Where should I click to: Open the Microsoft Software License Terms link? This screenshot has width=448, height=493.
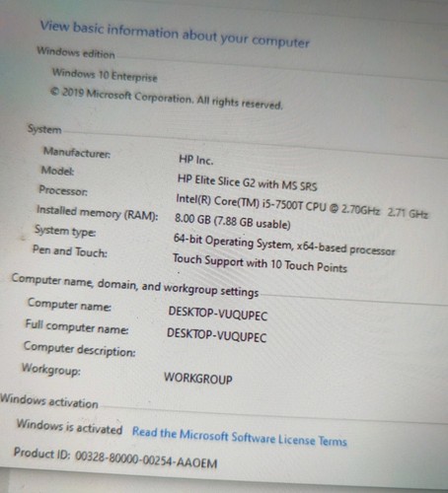[x=240, y=437]
